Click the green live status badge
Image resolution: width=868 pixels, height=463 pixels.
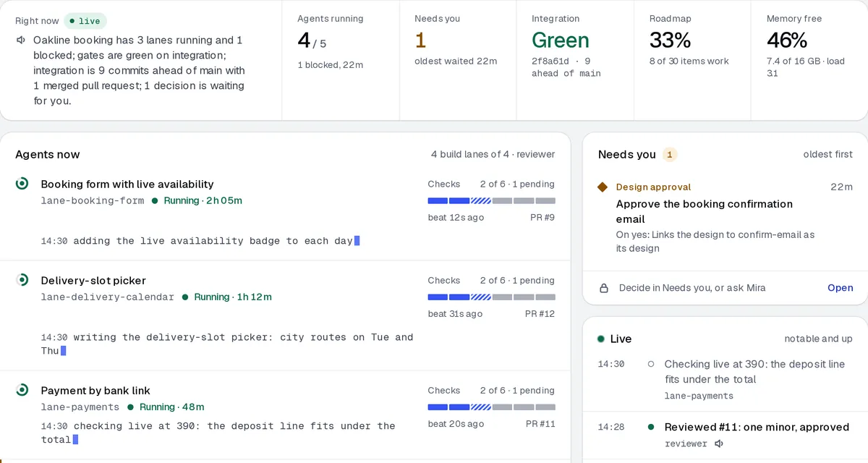click(85, 21)
